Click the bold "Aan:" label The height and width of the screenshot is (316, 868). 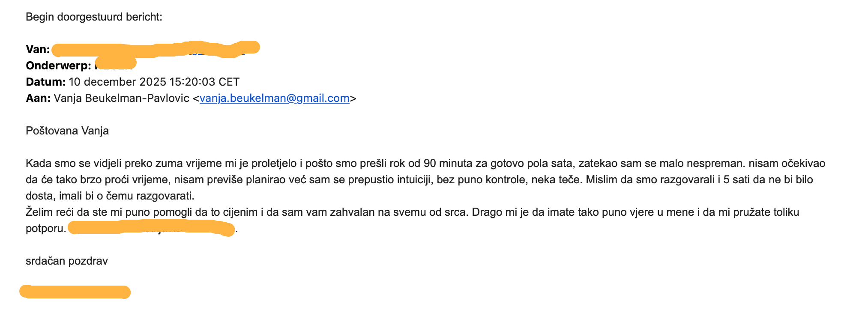pos(38,98)
